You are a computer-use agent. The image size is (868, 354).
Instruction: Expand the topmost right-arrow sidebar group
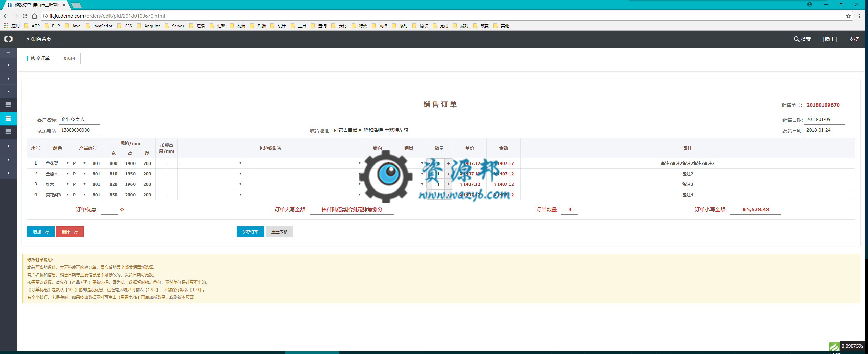(x=8, y=65)
